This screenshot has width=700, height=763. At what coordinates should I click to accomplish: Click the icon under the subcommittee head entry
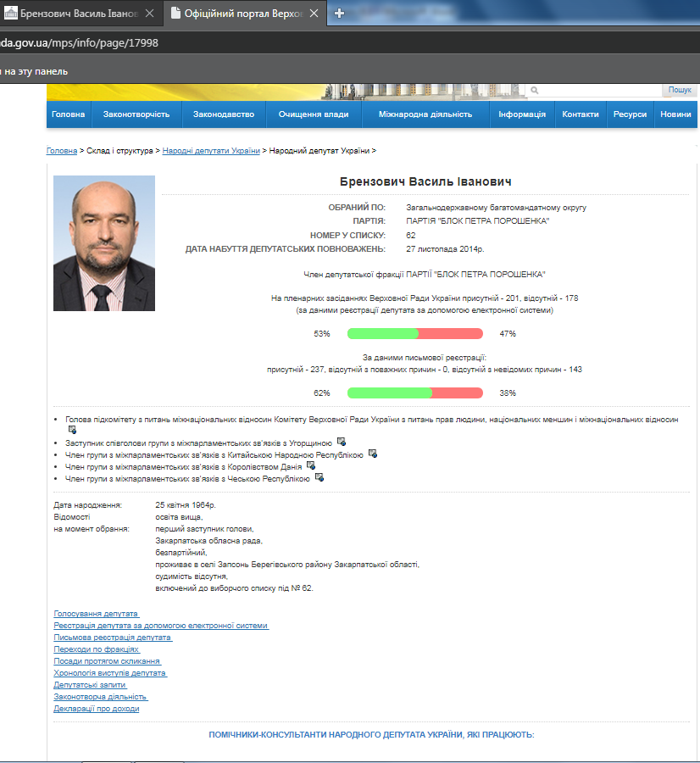coord(72,430)
